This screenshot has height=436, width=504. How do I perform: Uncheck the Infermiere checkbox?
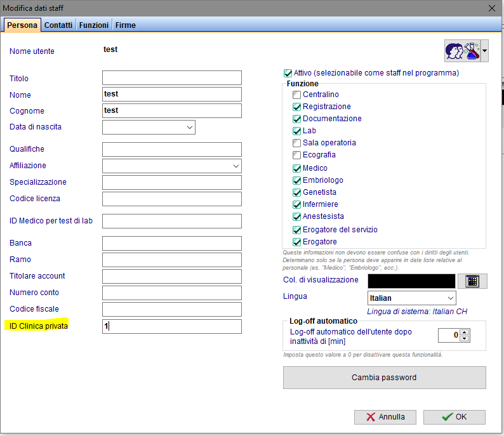[x=296, y=204]
